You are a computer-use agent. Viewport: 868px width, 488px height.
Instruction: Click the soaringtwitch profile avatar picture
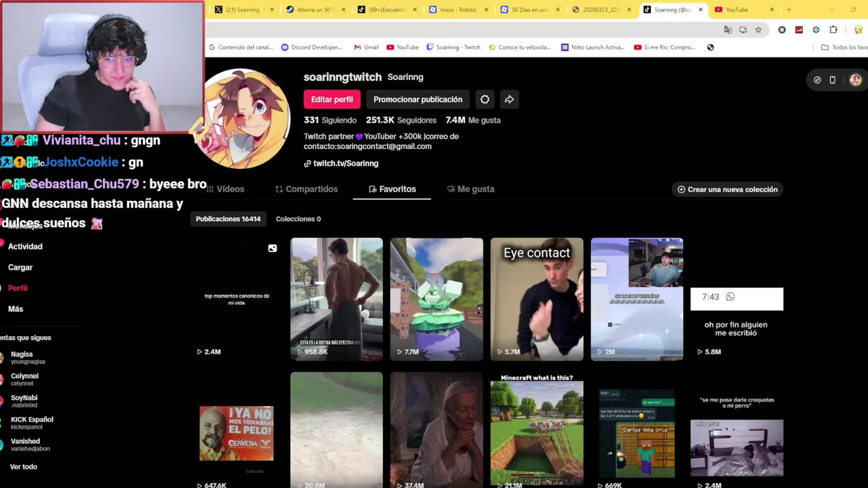[243, 119]
